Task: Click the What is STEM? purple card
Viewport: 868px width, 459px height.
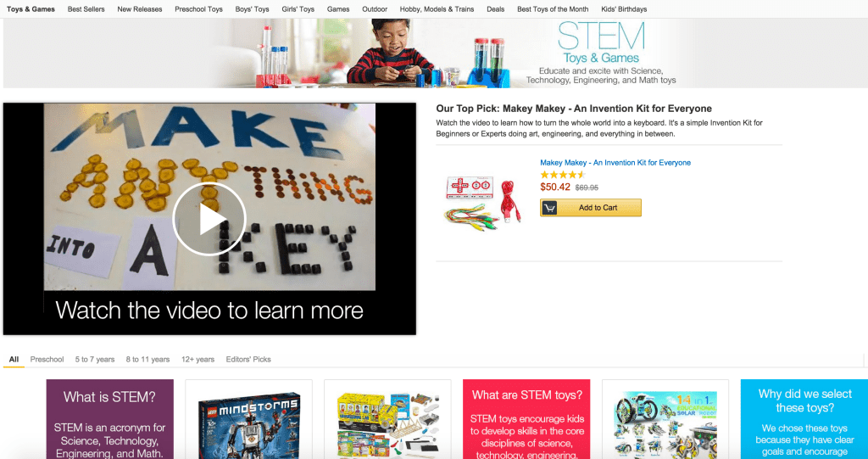Action: (x=109, y=419)
